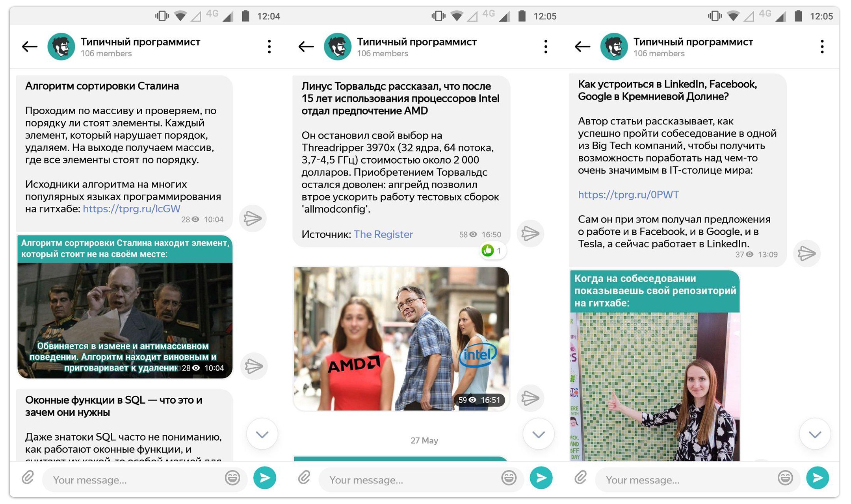Tap '106 members' in the right screen
The height and width of the screenshot is (504, 851).
[659, 54]
